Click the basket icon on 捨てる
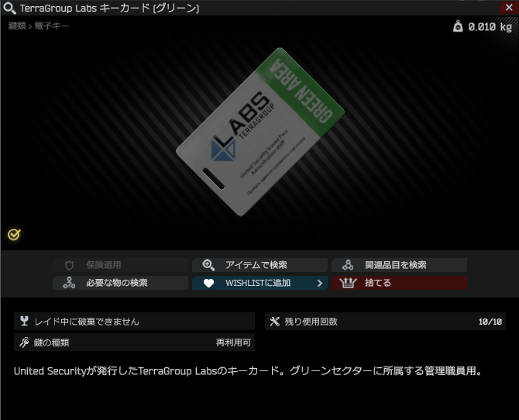 348,283
